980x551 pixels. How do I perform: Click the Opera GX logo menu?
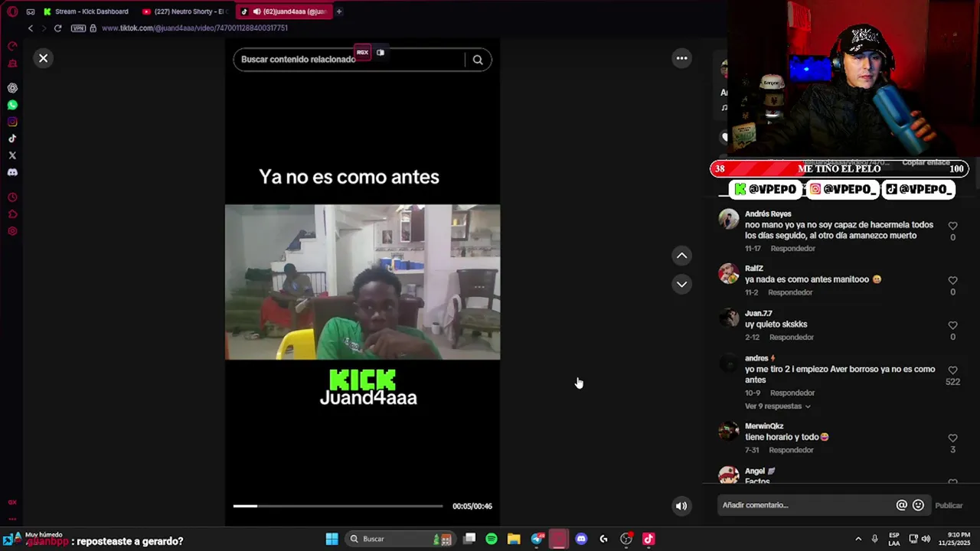(x=12, y=11)
